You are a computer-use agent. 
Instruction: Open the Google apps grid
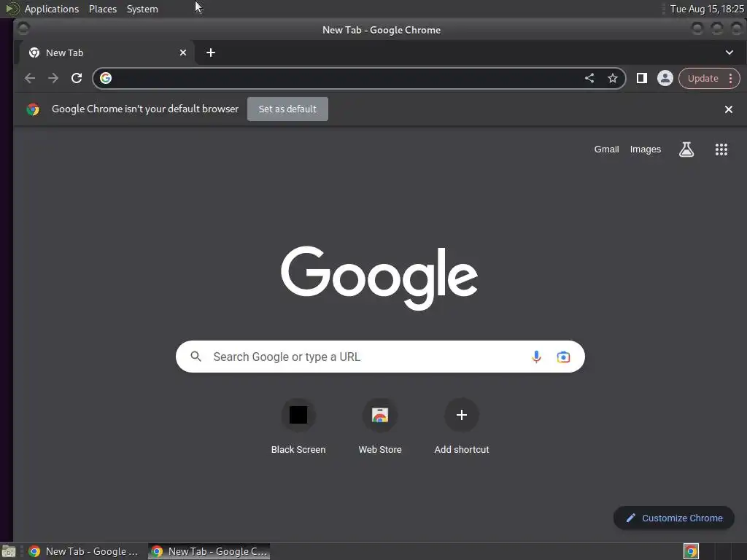tap(721, 149)
